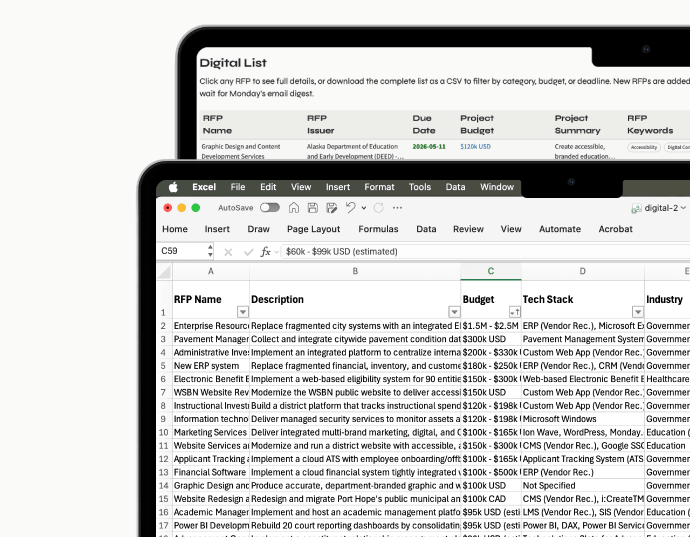
Task: Click the Select All corner triangle
Action: coord(165,272)
